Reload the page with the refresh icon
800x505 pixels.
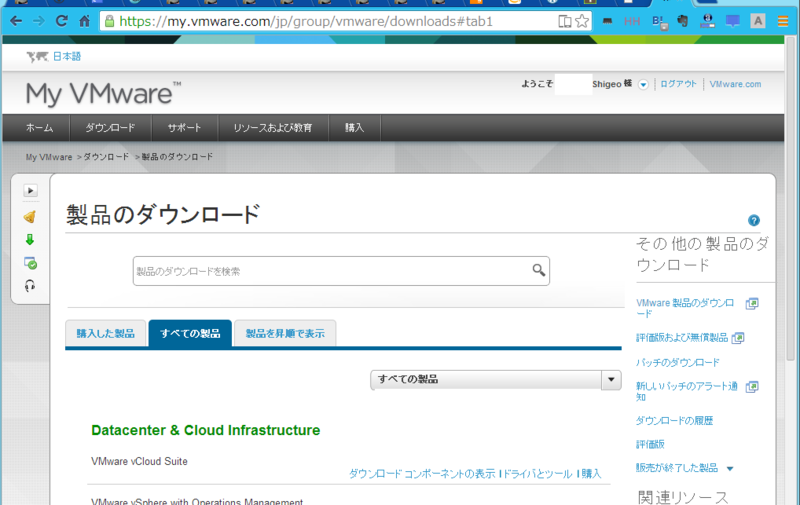[x=61, y=21]
